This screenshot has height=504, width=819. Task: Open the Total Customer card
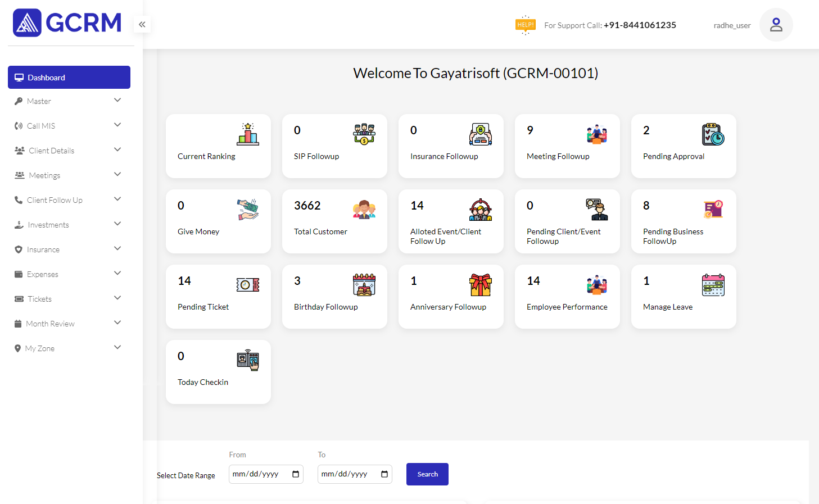click(x=334, y=221)
